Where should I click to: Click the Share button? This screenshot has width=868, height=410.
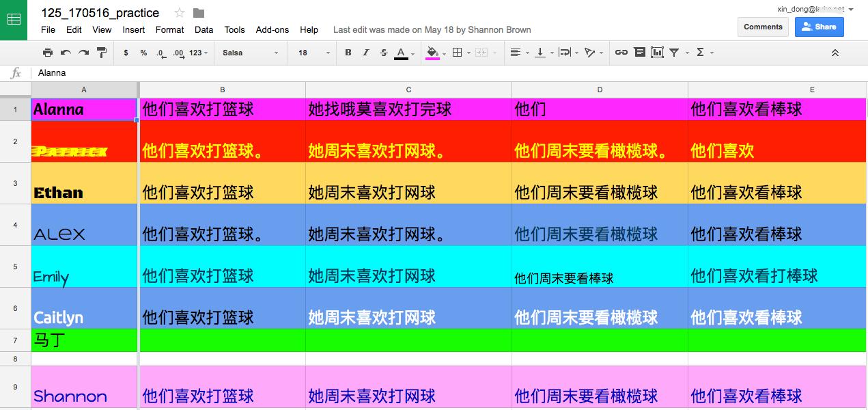[819, 27]
